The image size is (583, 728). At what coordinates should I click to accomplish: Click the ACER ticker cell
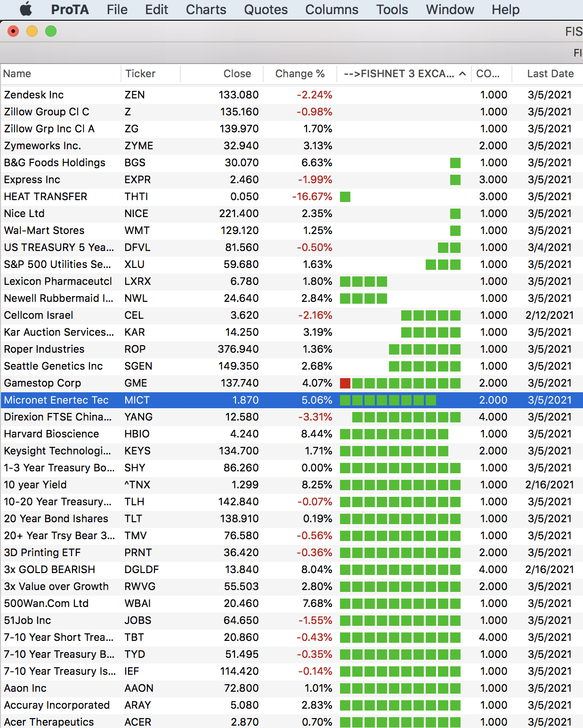pyautogui.click(x=138, y=722)
